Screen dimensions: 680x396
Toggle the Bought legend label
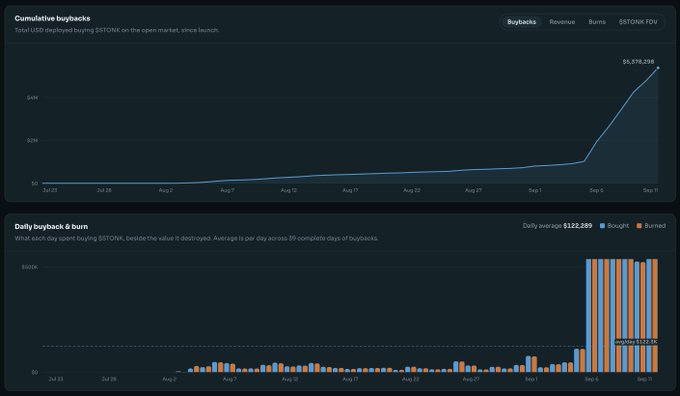pos(618,226)
